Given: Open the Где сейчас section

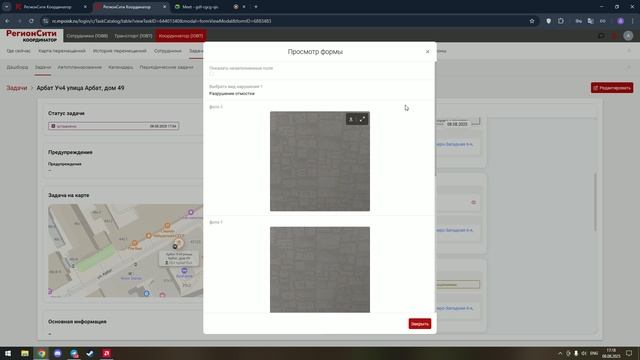Looking at the screenshot, I should click(x=18, y=51).
